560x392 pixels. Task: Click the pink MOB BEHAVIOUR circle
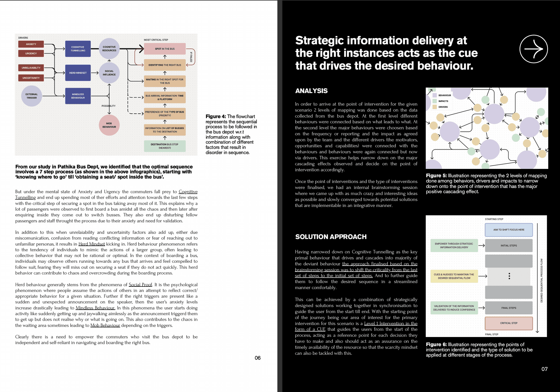coord(109,125)
